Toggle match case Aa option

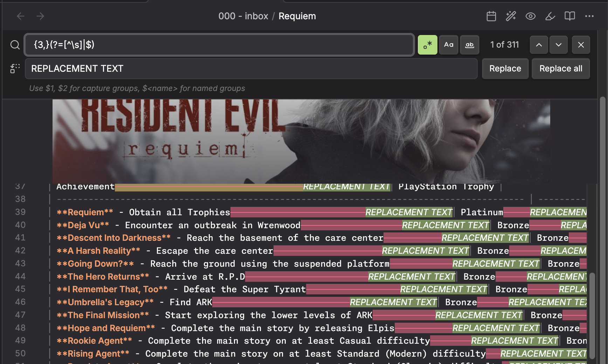tap(449, 45)
